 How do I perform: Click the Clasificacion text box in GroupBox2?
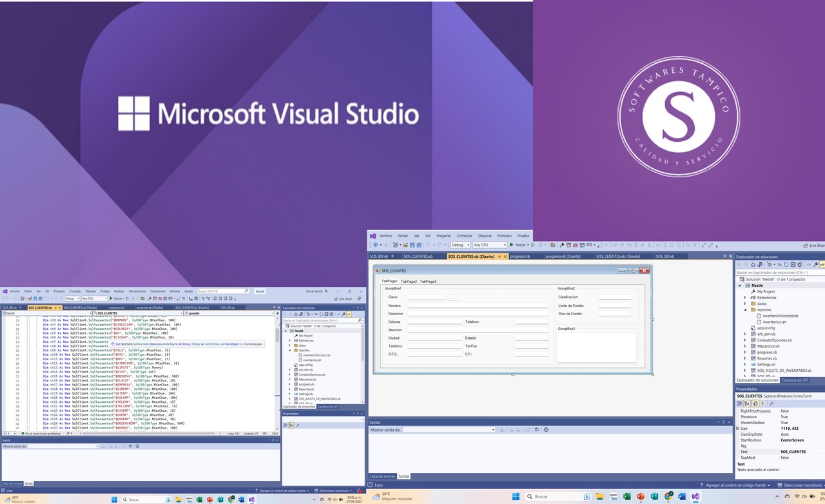[x=615, y=297]
